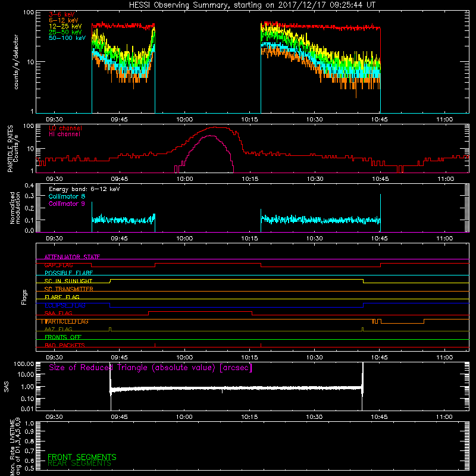Click the HESSI Observing Summary plot title
Image resolution: width=476 pixels, height=476 pixels.
pyautogui.click(x=252, y=5)
